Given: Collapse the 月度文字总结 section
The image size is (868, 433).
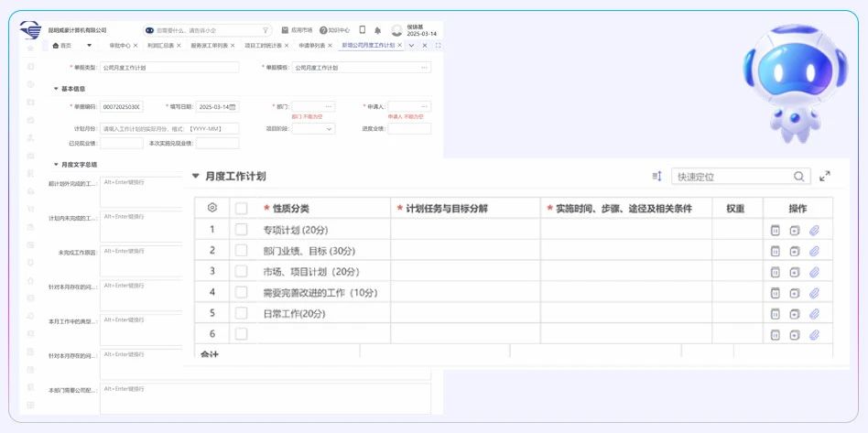Looking at the screenshot, I should click(56, 165).
